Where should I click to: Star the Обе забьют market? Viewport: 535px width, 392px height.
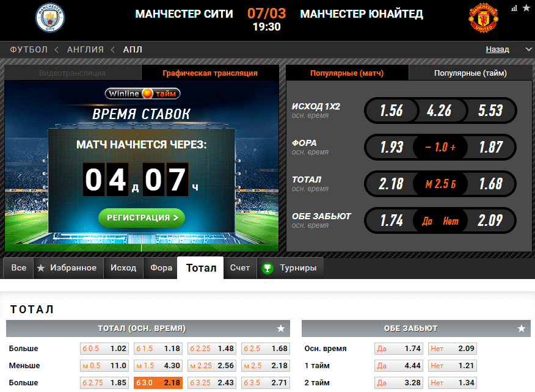pyautogui.click(x=522, y=328)
